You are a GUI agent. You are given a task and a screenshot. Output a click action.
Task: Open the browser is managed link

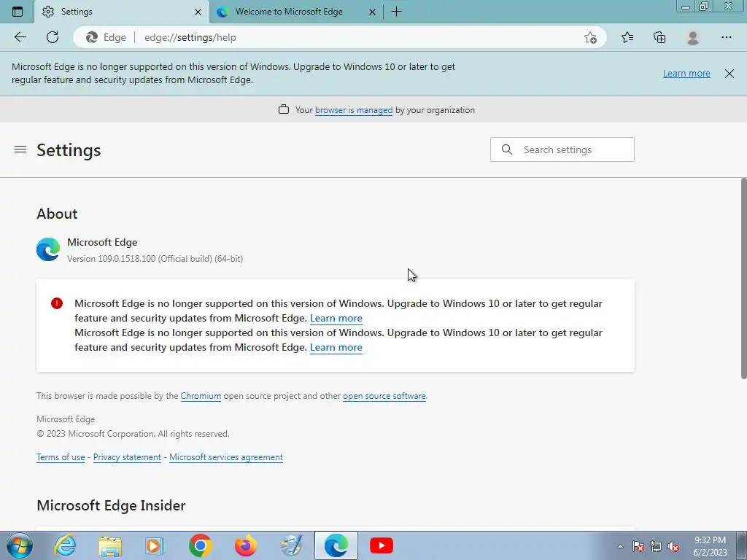click(354, 110)
